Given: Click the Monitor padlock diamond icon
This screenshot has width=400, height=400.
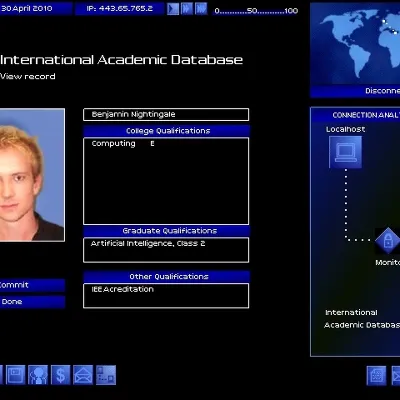Looking at the screenshot, I should (x=388, y=241).
